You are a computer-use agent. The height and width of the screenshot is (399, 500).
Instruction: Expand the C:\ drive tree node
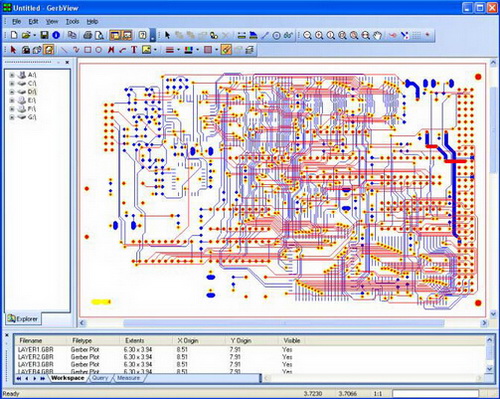[x=12, y=83]
